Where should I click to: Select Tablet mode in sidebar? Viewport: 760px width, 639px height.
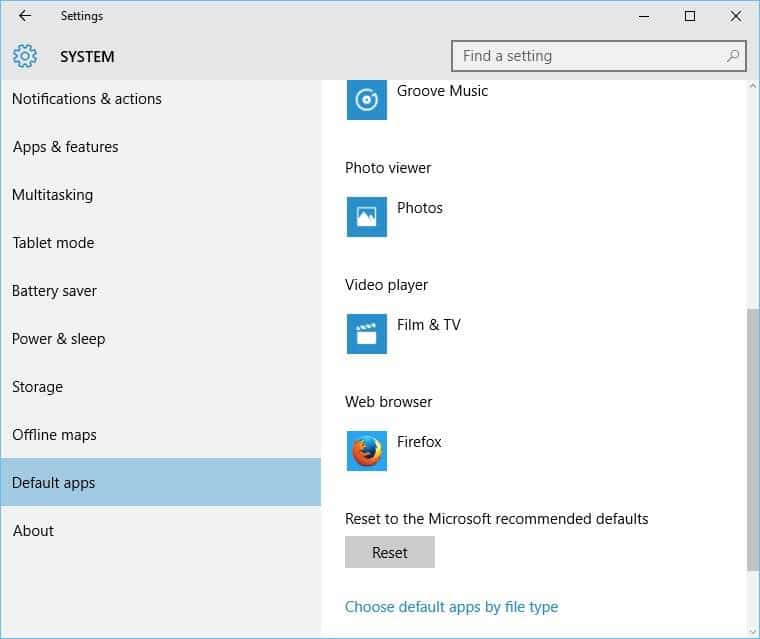(x=160, y=243)
